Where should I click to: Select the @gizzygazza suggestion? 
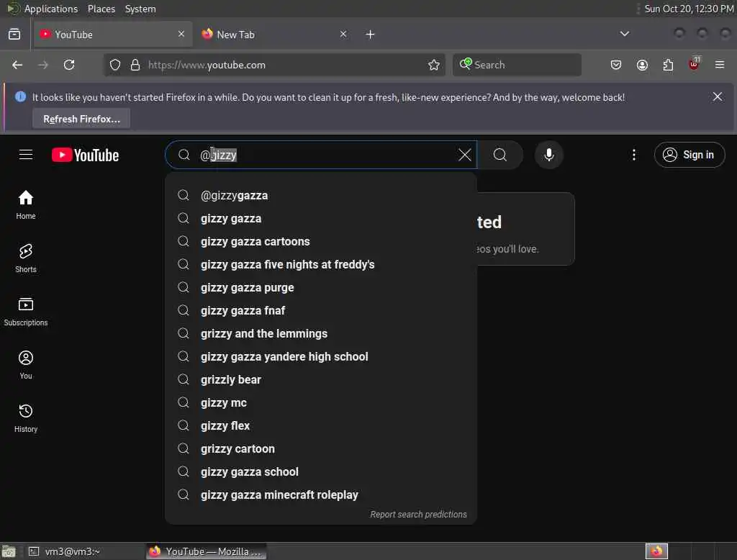pyautogui.click(x=321, y=196)
